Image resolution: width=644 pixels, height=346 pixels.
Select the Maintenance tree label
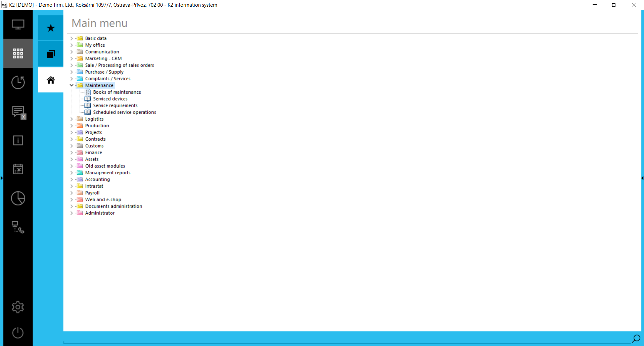pos(99,85)
